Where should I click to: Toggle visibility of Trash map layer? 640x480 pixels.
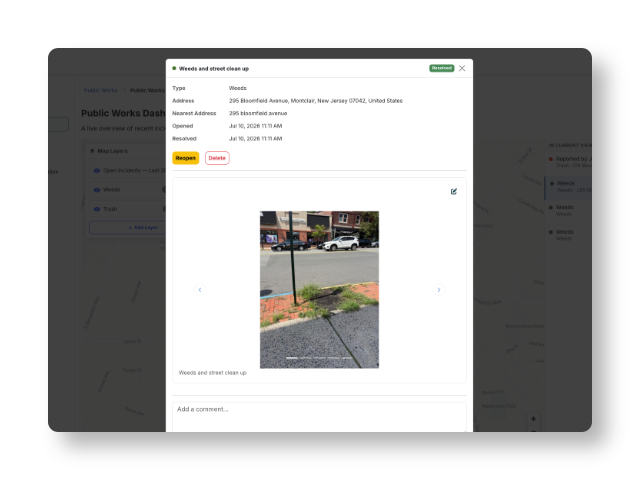coord(97,209)
